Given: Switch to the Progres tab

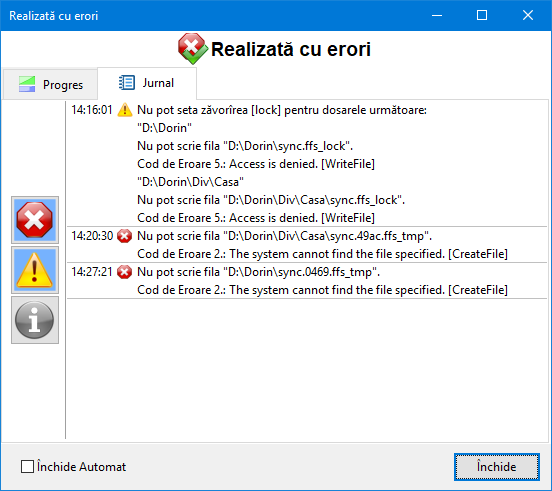Looking at the screenshot, I should click(x=50, y=84).
